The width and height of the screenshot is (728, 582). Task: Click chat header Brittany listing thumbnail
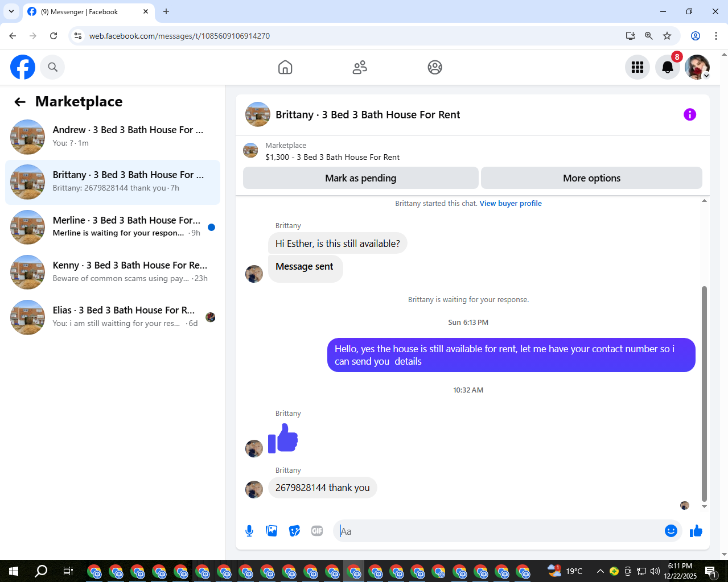258,114
